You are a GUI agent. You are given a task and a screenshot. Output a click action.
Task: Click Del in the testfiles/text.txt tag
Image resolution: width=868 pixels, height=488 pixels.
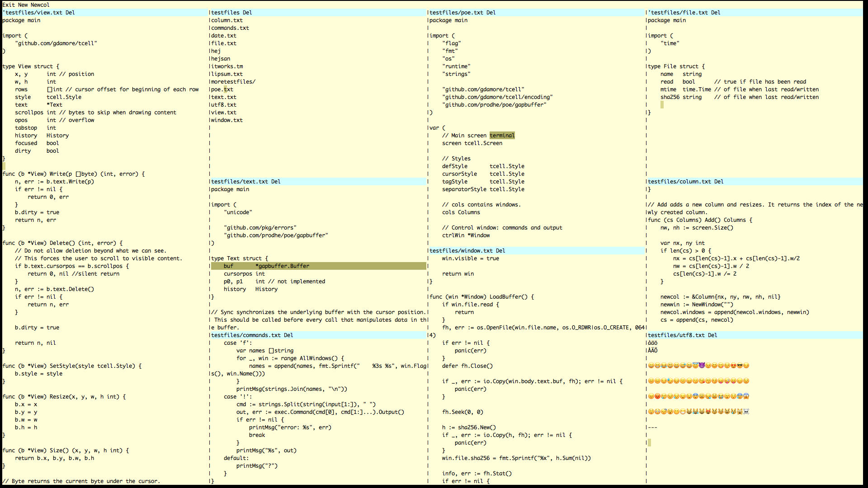[276, 182]
